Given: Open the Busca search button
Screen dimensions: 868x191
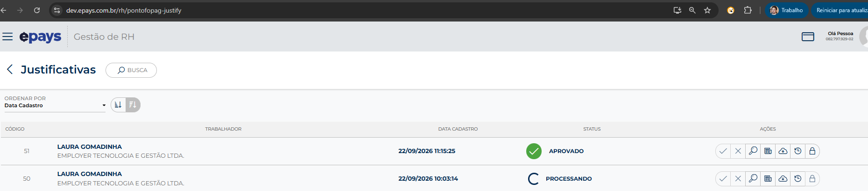Looking at the screenshot, I should [x=131, y=70].
